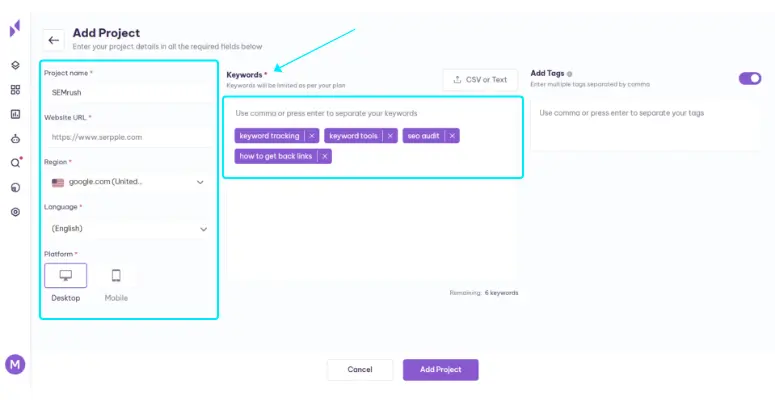Open the reports chart icon in sidebar
775x400 pixels.
pyautogui.click(x=15, y=114)
